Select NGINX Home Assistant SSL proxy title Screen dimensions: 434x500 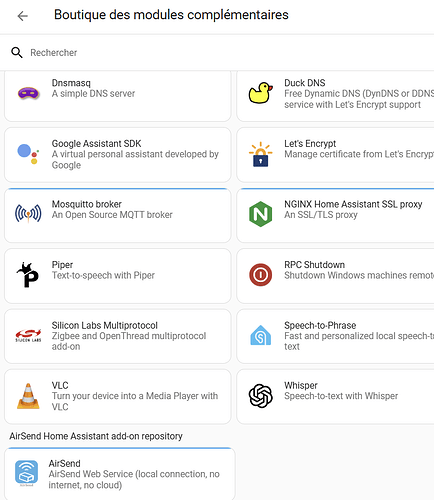[x=353, y=204]
